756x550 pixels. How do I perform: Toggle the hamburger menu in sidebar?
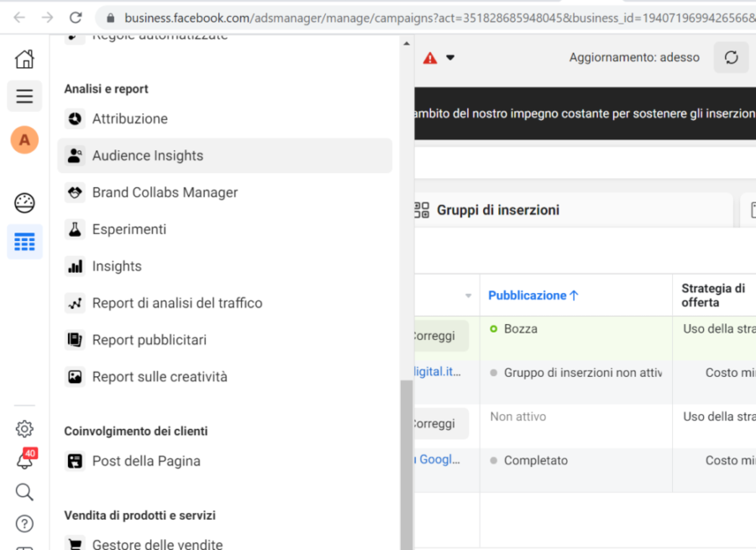(x=24, y=96)
